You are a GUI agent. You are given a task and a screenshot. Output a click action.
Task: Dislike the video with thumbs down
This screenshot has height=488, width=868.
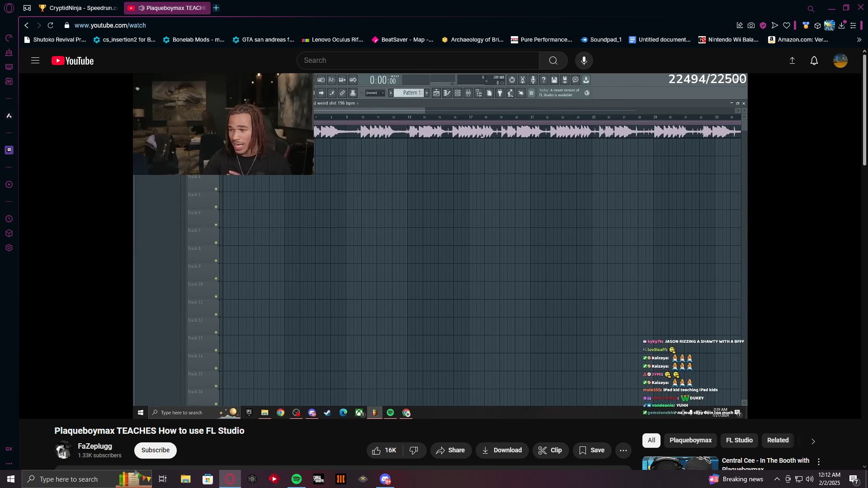pyautogui.click(x=414, y=450)
